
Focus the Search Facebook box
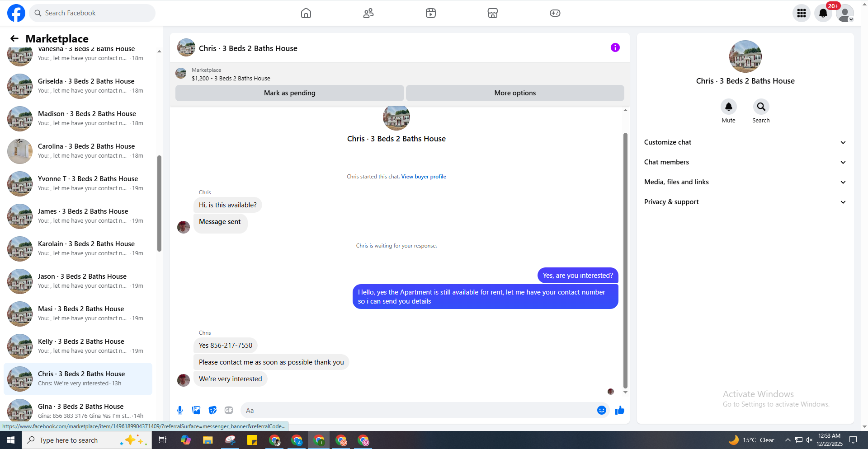click(92, 13)
